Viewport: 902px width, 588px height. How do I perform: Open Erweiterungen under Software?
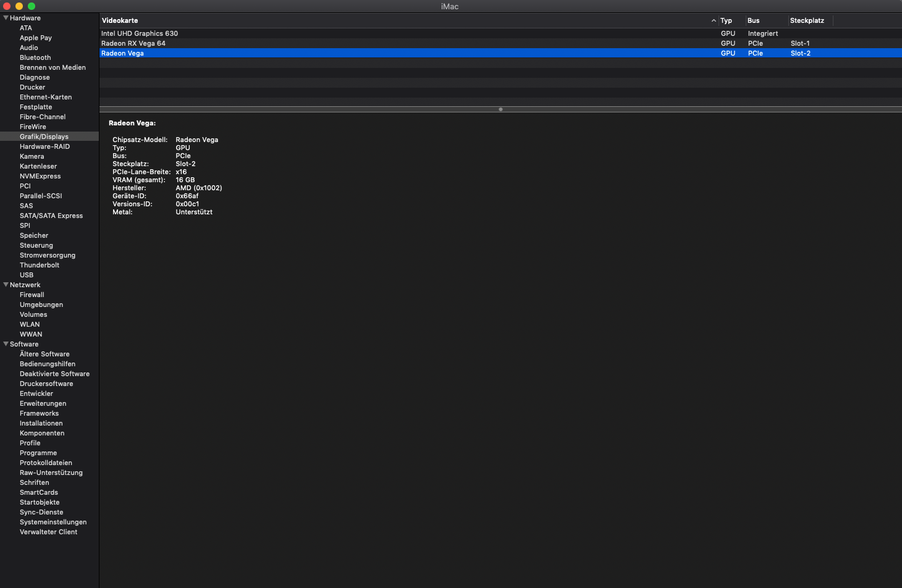click(x=43, y=403)
